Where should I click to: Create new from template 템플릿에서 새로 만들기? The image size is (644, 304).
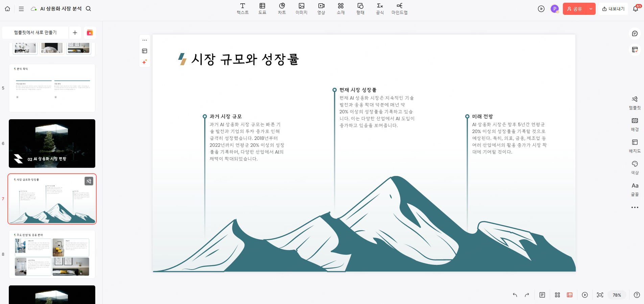click(35, 32)
